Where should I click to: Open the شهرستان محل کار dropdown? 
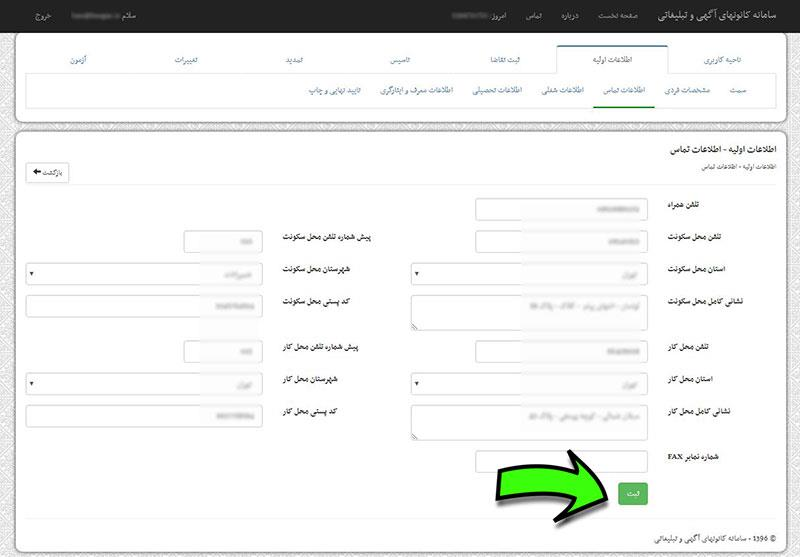pos(144,384)
